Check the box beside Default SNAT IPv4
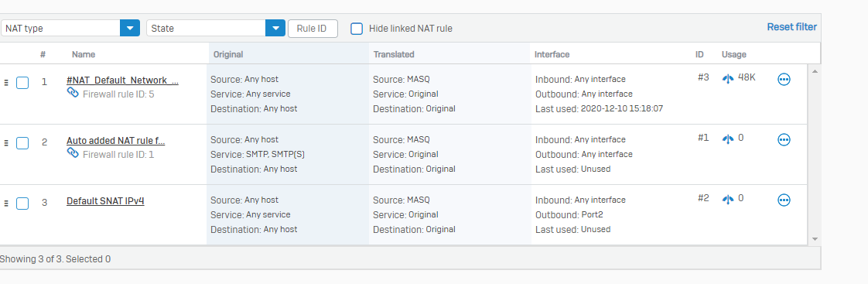868x284 pixels. (x=22, y=204)
